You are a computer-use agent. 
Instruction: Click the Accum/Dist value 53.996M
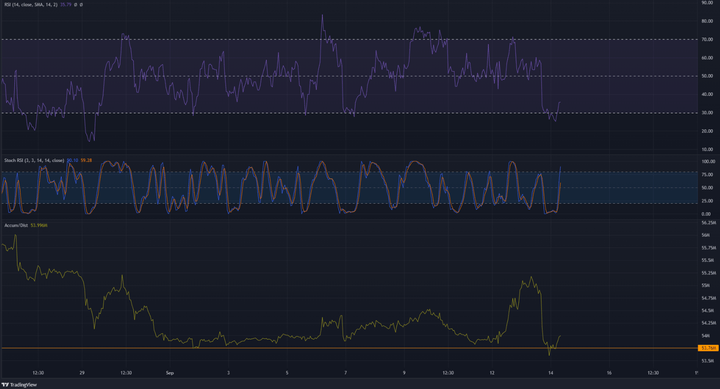[39, 226]
